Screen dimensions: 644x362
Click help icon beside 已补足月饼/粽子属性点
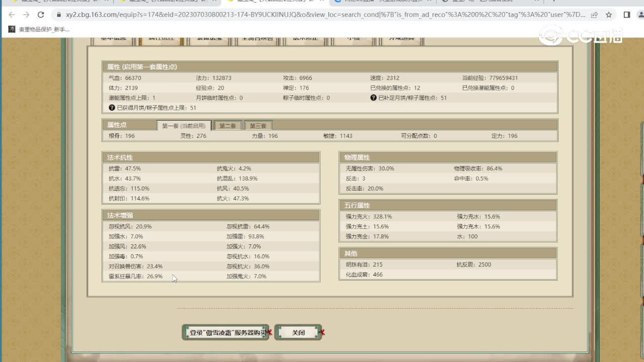(373, 98)
